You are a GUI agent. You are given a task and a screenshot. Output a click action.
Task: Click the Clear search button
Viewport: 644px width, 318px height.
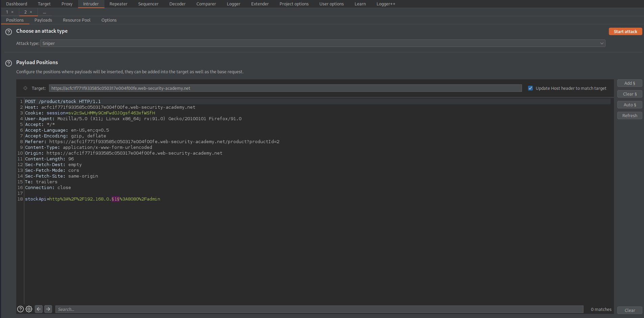629,310
